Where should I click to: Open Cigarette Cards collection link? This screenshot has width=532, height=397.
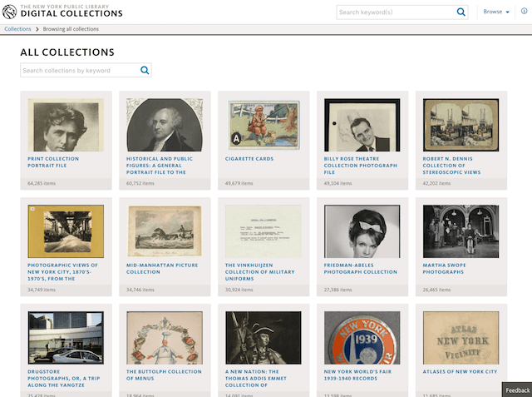pyautogui.click(x=249, y=159)
